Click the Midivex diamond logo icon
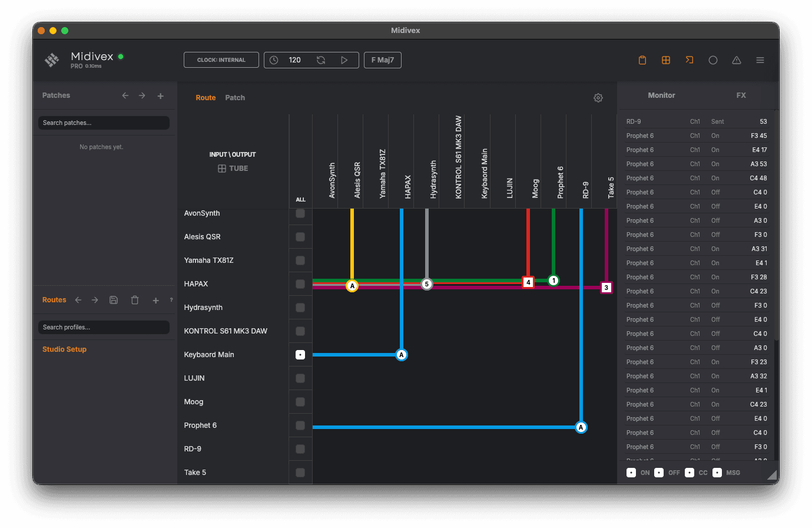Screen dimensions: 812x528 51,60
